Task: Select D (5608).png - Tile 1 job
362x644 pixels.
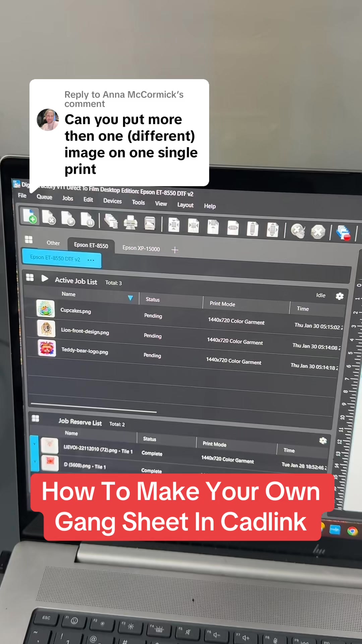Action: point(85,466)
